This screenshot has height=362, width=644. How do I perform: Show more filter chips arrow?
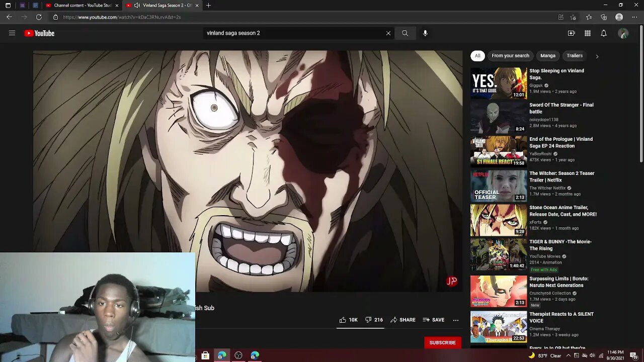(x=597, y=56)
